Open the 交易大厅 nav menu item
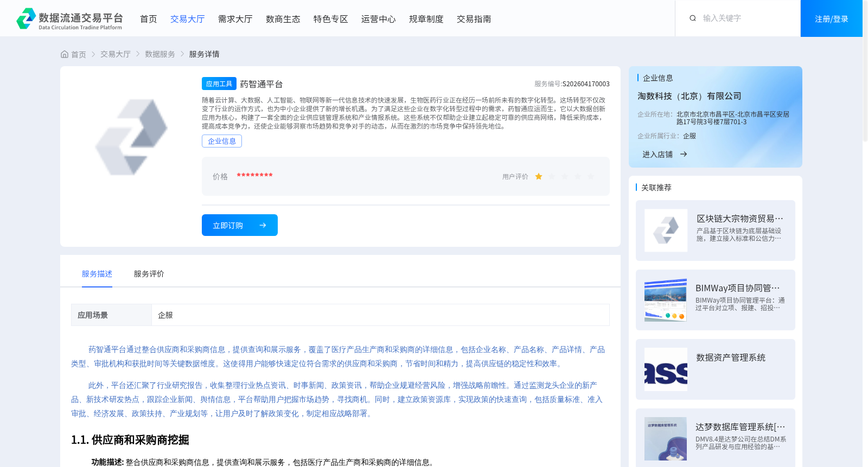This screenshot has height=467, width=868. [188, 19]
